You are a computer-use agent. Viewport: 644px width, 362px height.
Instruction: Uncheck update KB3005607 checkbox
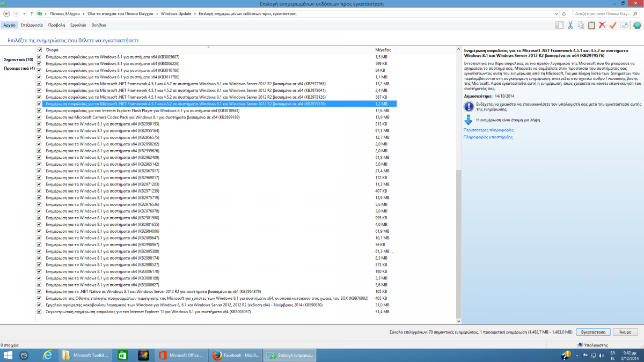[x=39, y=57]
